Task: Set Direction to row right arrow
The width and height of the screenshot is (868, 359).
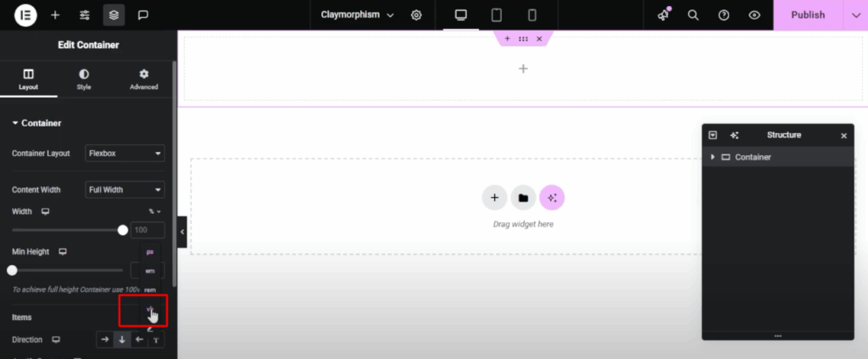Action: 105,339
